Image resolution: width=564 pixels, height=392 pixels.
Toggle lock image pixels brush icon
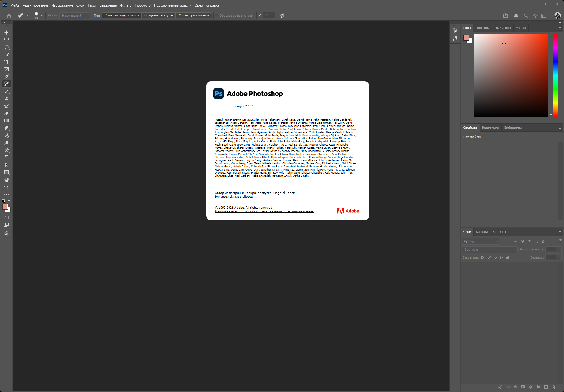click(x=489, y=257)
